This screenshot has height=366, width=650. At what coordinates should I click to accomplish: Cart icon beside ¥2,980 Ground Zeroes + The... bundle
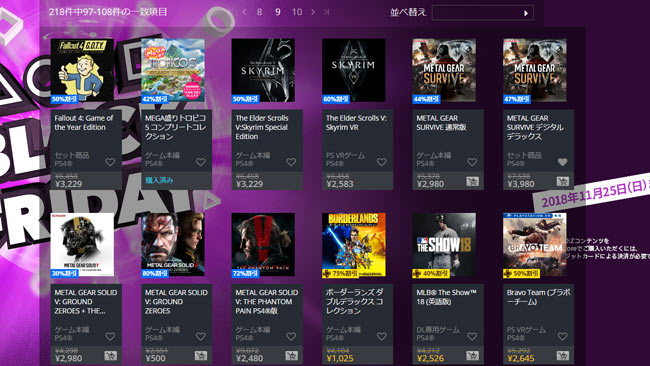pos(110,356)
